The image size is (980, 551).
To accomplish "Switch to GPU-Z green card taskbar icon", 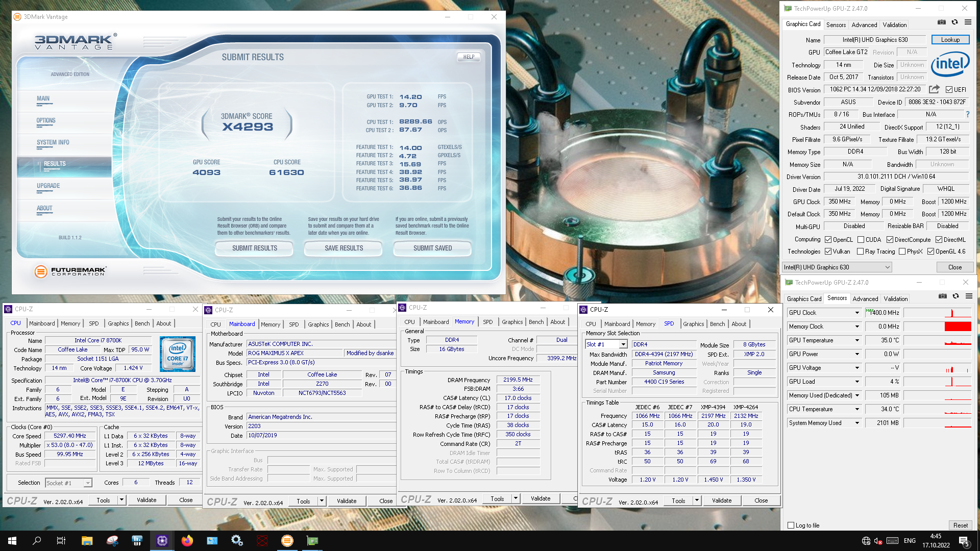I will tap(312, 541).
